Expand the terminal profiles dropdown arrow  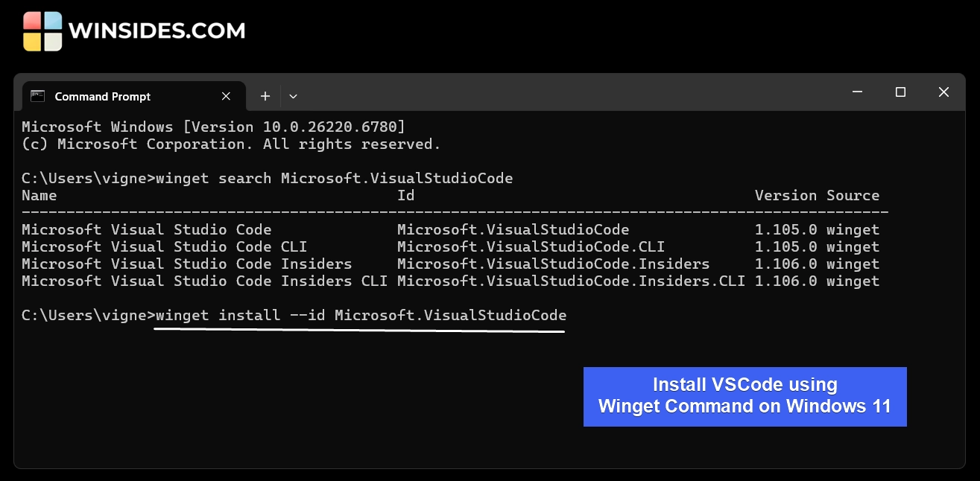(x=293, y=97)
